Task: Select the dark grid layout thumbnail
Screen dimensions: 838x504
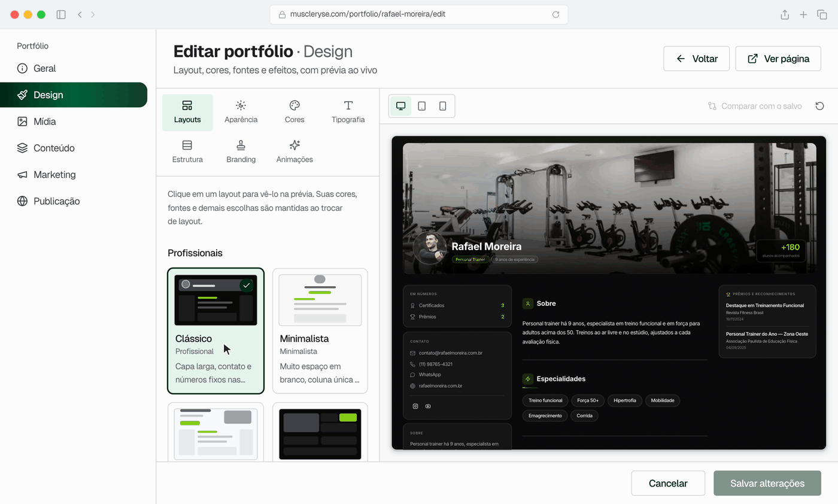Action: tap(320, 434)
